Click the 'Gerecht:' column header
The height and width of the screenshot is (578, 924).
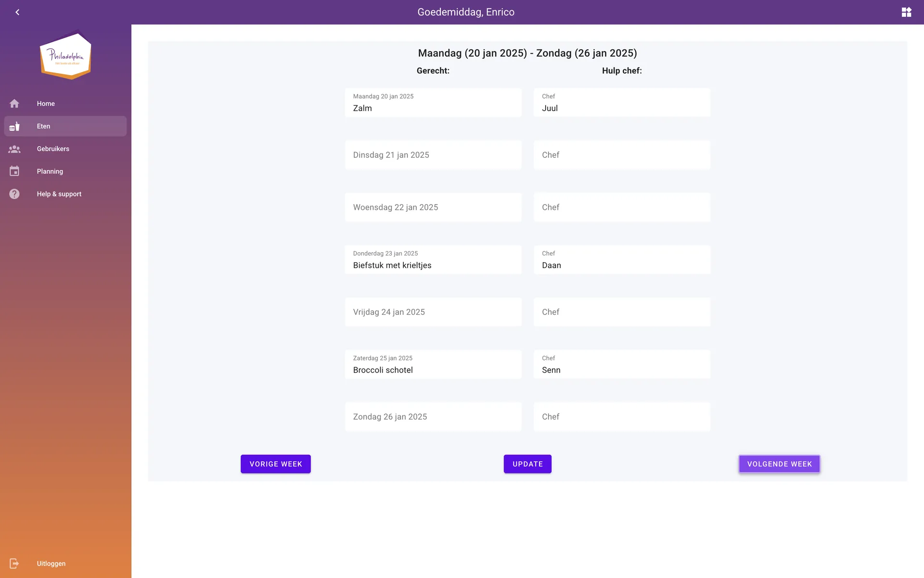tap(433, 71)
